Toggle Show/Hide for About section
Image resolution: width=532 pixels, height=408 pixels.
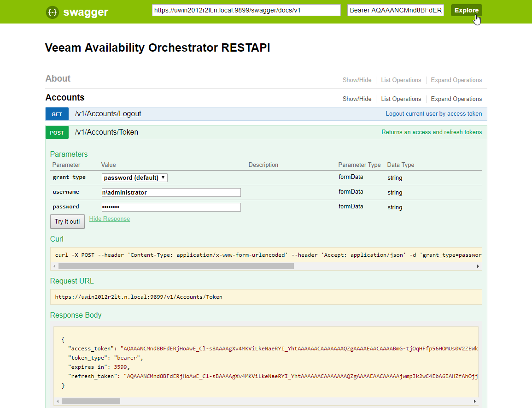(357, 80)
